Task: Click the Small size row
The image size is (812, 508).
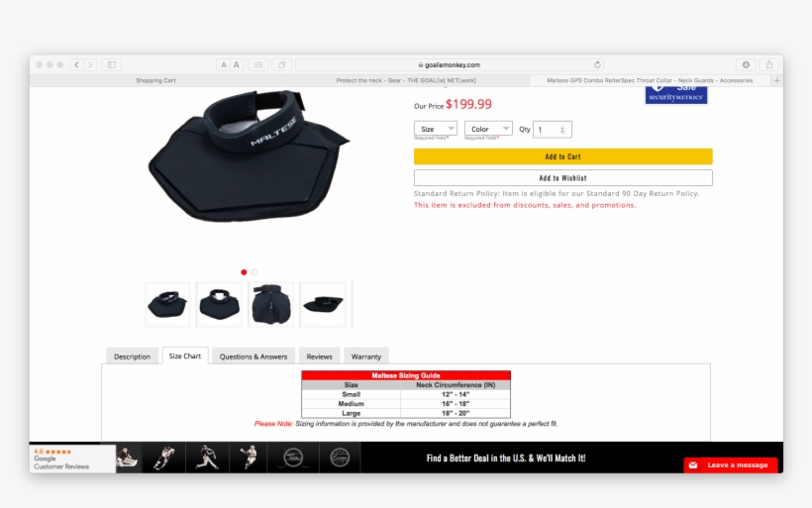Action: pos(406,394)
